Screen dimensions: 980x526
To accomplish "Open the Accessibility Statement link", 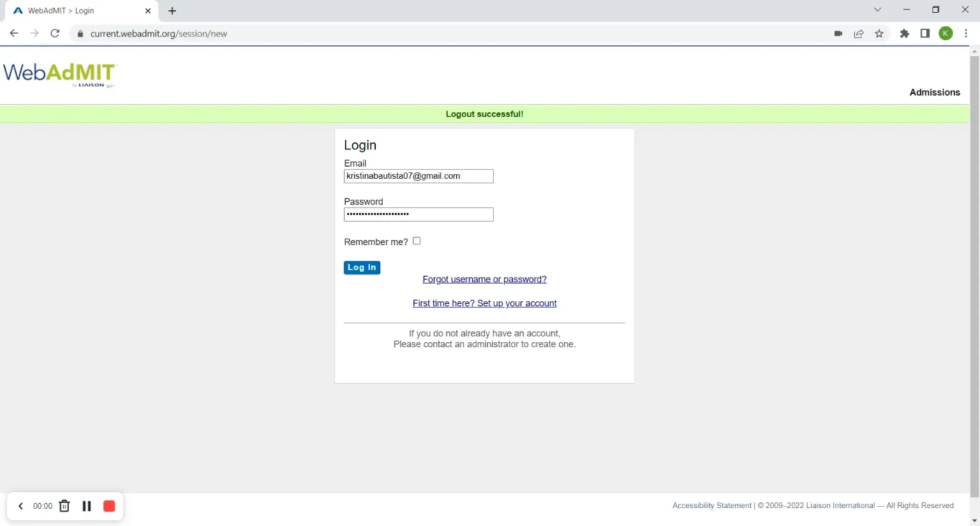I will click(x=712, y=506).
